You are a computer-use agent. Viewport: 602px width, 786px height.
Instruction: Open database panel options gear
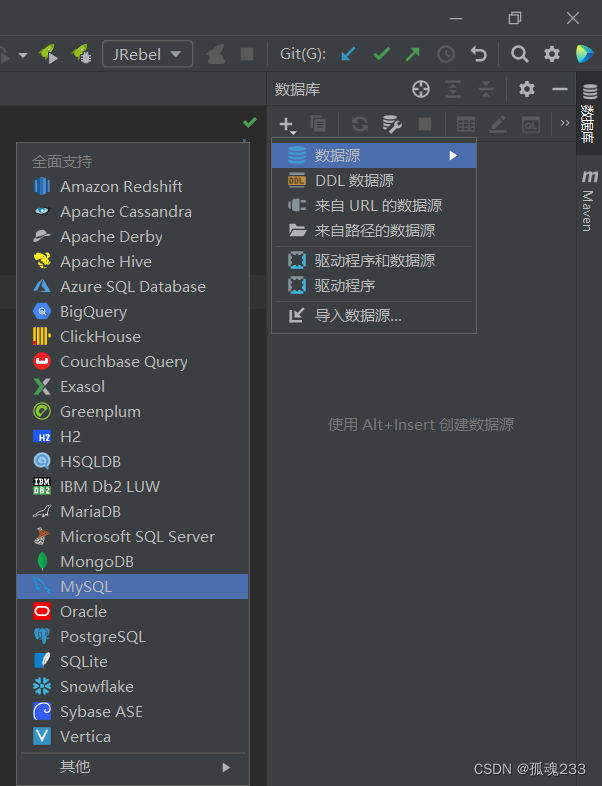pos(527,89)
